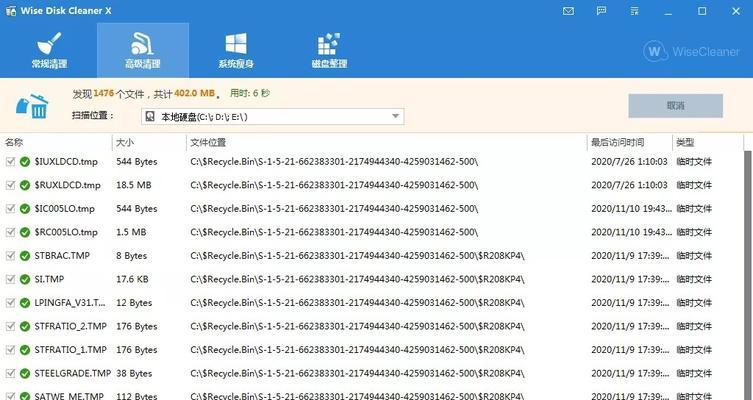Click green status icon of STEELGRADE.TMP
The width and height of the screenshot is (753, 400).
tap(25, 373)
